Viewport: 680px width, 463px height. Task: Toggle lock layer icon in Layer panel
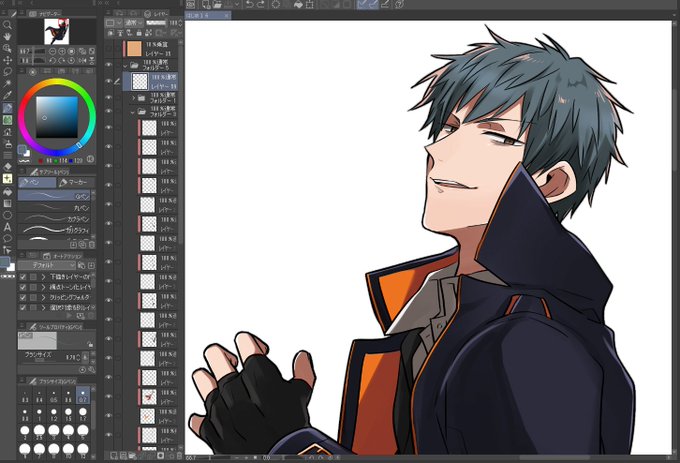pyautogui.click(x=139, y=33)
